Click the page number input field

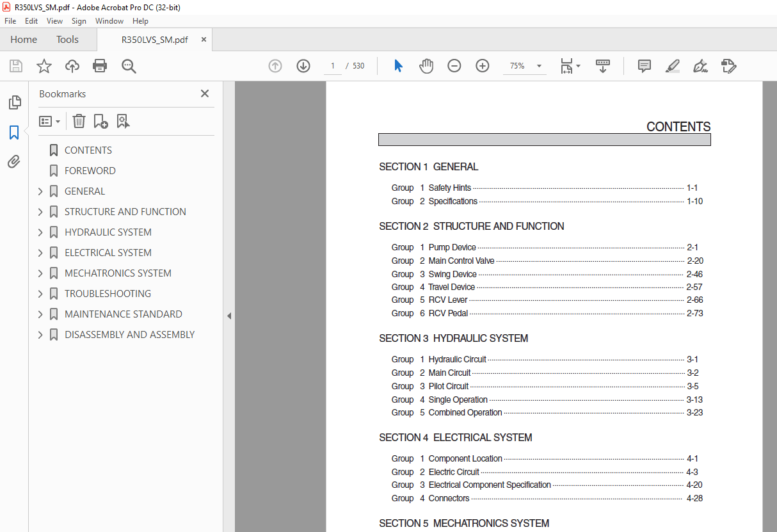(332, 65)
